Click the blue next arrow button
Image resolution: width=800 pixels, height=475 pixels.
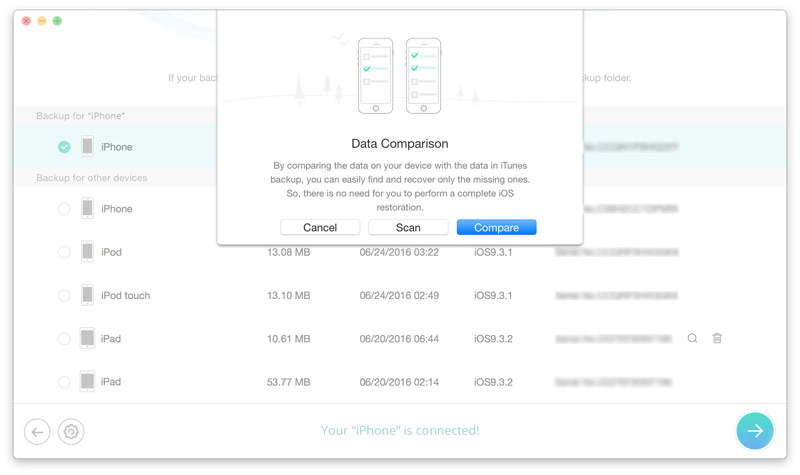pyautogui.click(x=755, y=431)
